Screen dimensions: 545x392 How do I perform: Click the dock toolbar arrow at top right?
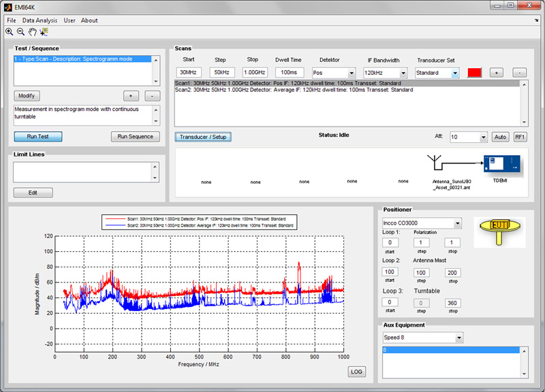coord(536,20)
